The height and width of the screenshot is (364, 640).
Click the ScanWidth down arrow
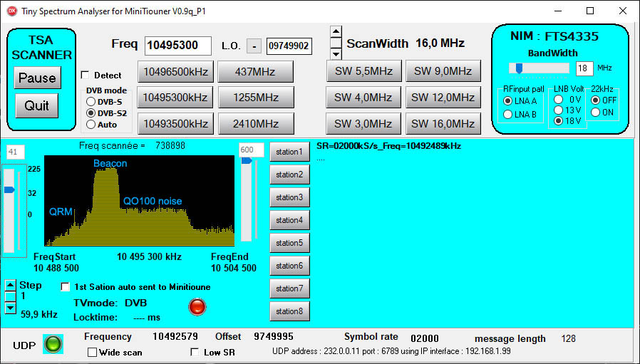click(x=336, y=54)
